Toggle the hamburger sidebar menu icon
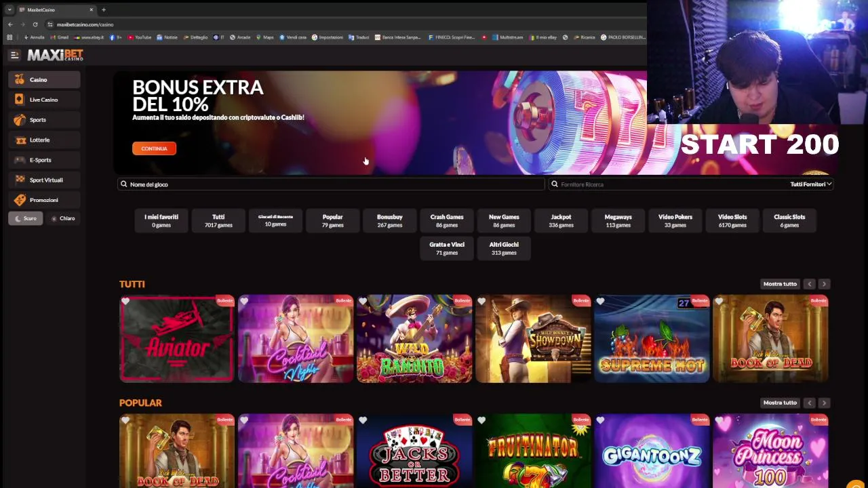This screenshot has width=868, height=488. (x=14, y=55)
